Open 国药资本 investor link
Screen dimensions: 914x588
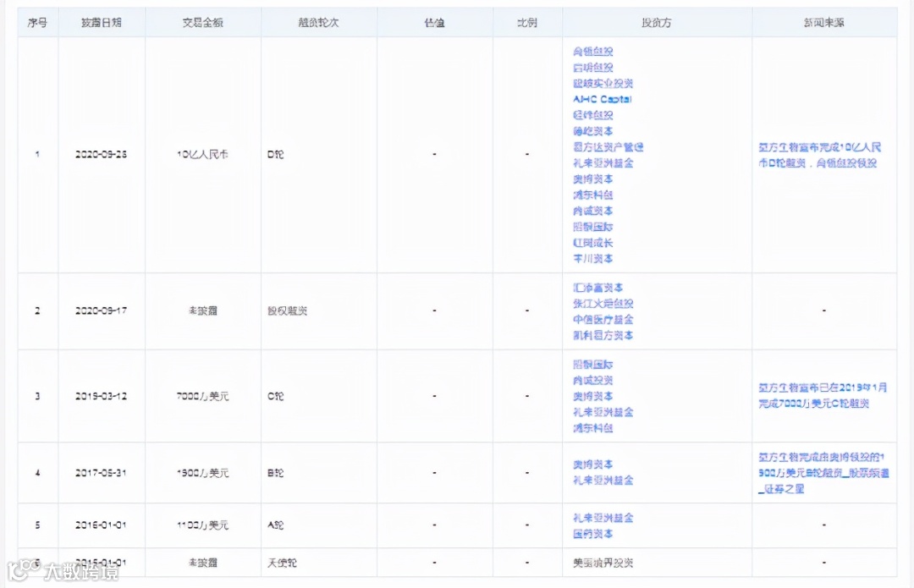tap(592, 534)
